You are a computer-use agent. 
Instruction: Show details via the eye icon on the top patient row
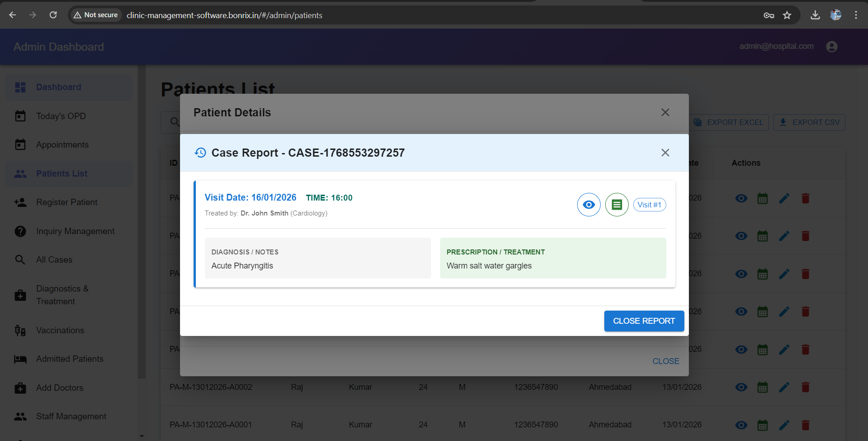point(741,198)
